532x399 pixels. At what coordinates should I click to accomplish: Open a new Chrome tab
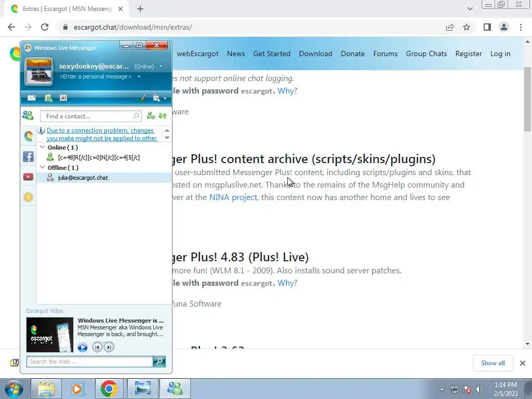click(140, 9)
